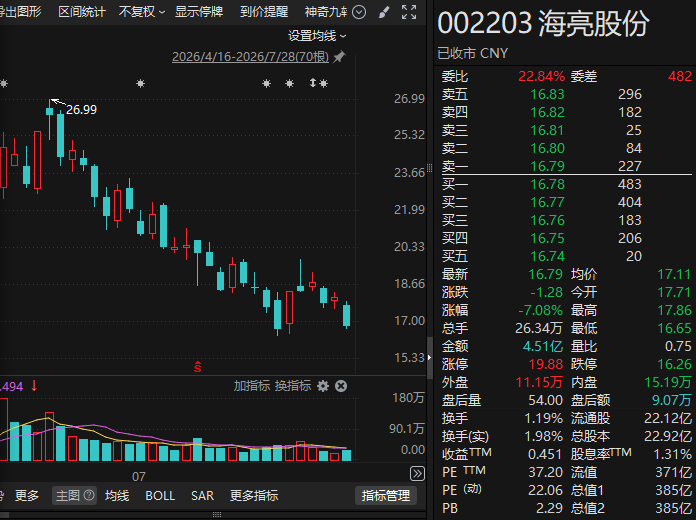Viewport: 696px width, 520px height.
Task: Click 最高 value 17.86
Action: (x=674, y=310)
